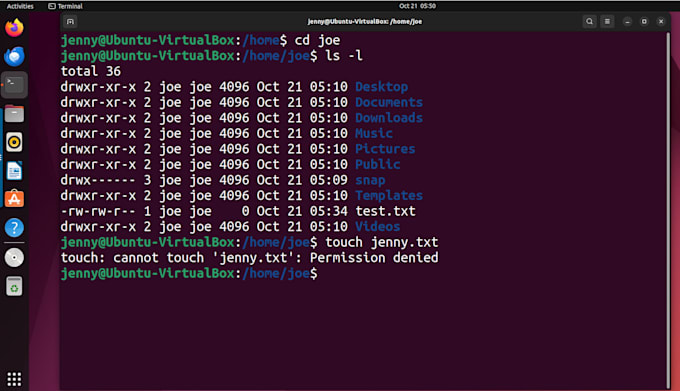Viewport: 680px width, 391px height.
Task: Click the 05:09 timestamp of snap
Action: tap(329, 180)
